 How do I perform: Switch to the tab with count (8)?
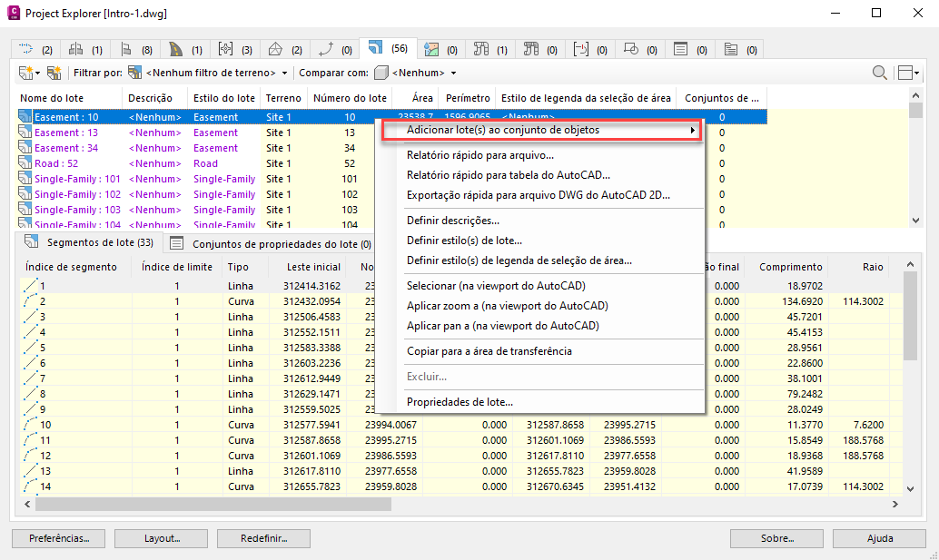[136, 48]
